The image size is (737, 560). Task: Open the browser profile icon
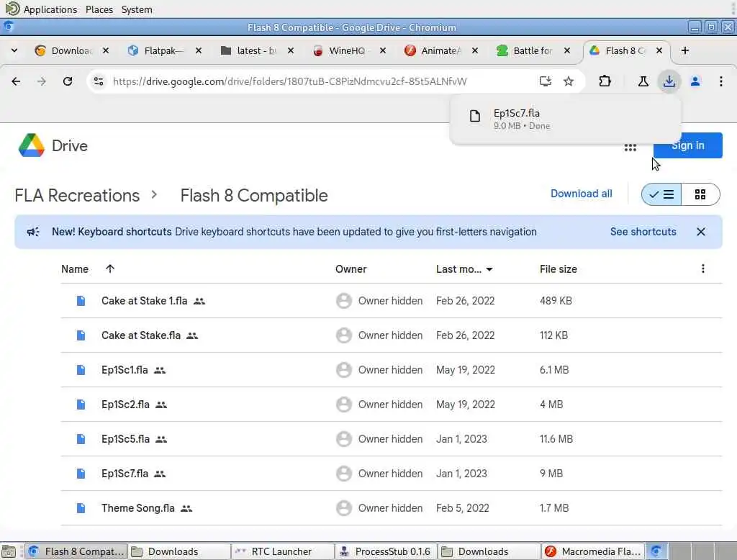pos(695,81)
